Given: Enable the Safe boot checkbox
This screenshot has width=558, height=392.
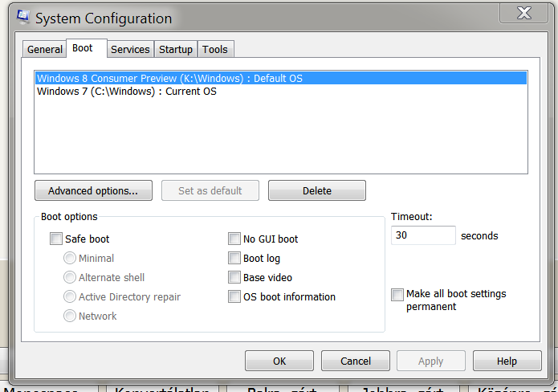Looking at the screenshot, I should tap(56, 239).
